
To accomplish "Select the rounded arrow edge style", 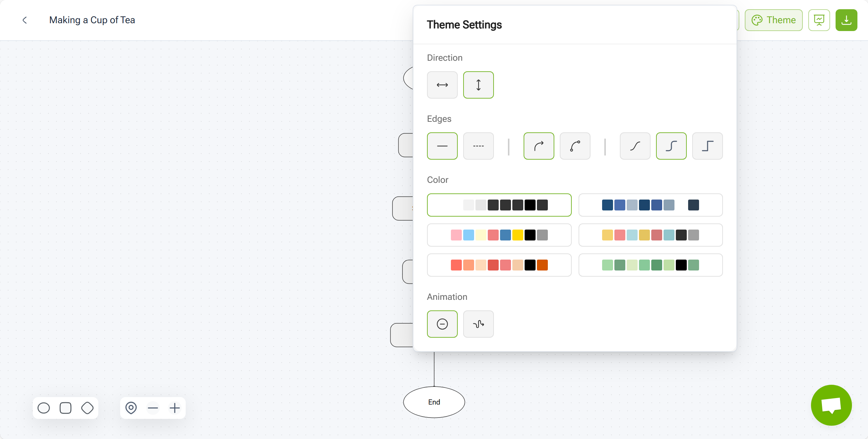I will [x=539, y=146].
